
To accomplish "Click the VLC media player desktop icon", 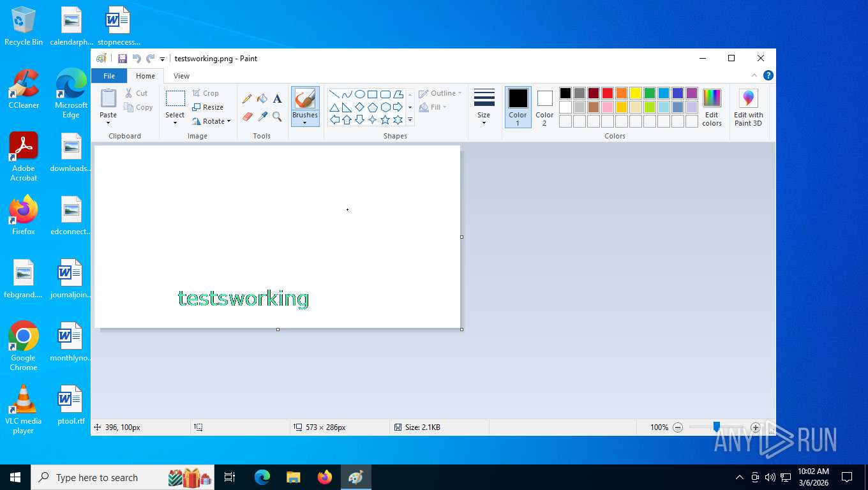I will pyautogui.click(x=24, y=410).
